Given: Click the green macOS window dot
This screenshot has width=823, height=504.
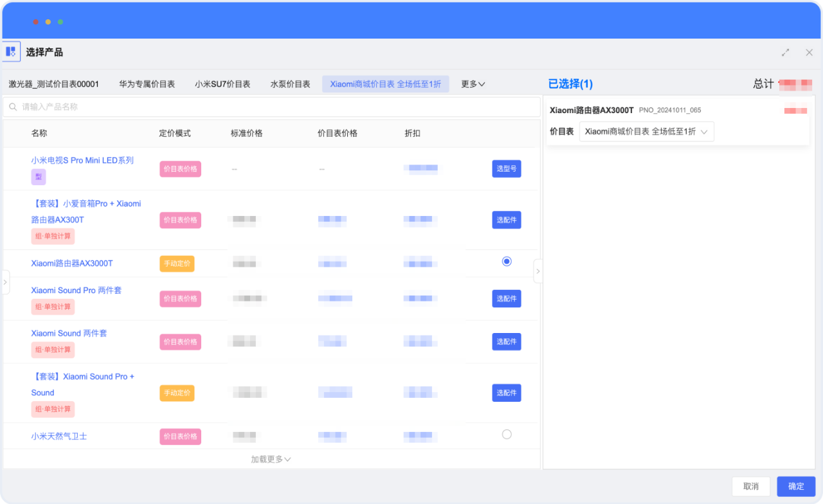Looking at the screenshot, I should coord(60,22).
